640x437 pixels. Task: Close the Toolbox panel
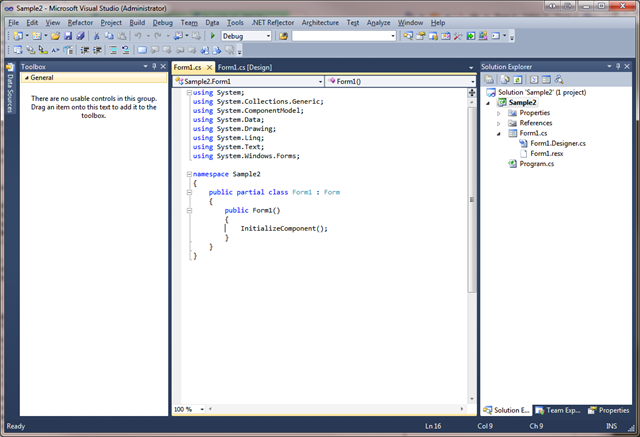163,66
